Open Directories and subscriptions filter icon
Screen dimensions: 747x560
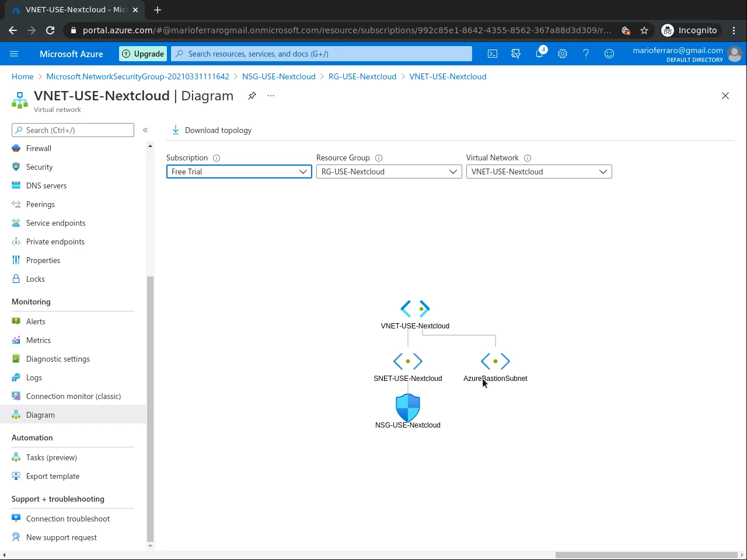(516, 54)
